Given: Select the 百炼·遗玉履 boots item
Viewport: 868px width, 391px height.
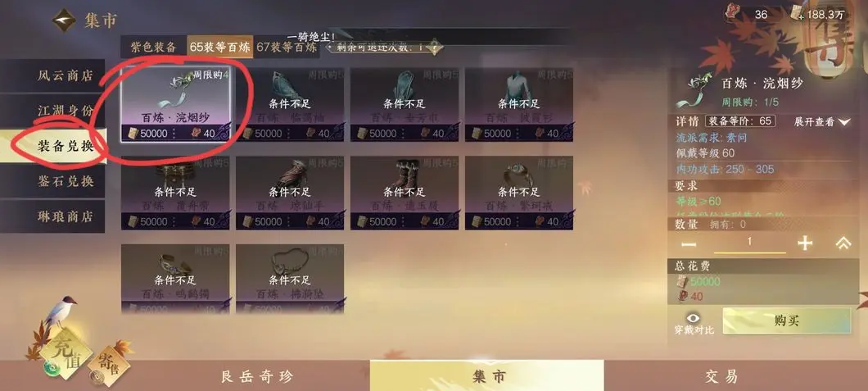Looking at the screenshot, I should 404,193.
